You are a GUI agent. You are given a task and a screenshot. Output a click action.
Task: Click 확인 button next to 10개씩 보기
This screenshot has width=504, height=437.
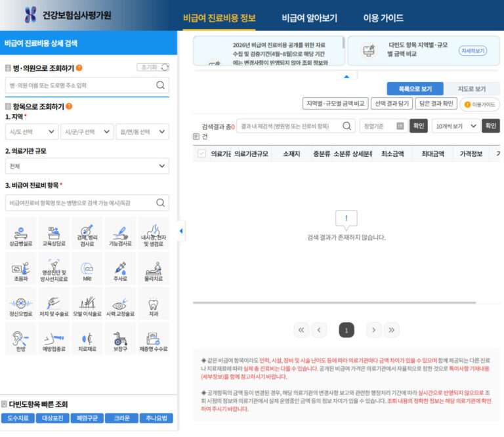pyautogui.click(x=490, y=126)
